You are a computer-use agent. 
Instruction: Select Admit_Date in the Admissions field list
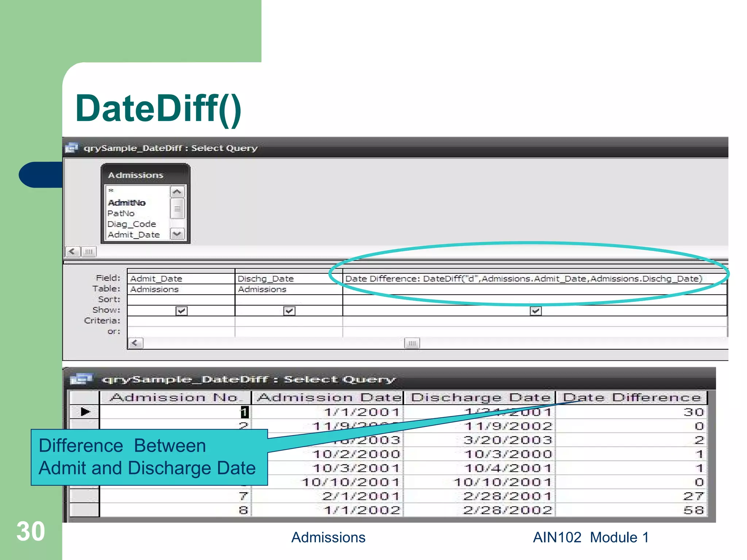click(x=133, y=234)
